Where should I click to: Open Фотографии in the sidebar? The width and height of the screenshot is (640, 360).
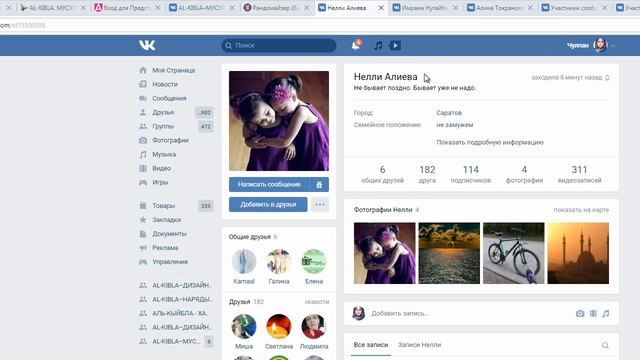pos(170,140)
